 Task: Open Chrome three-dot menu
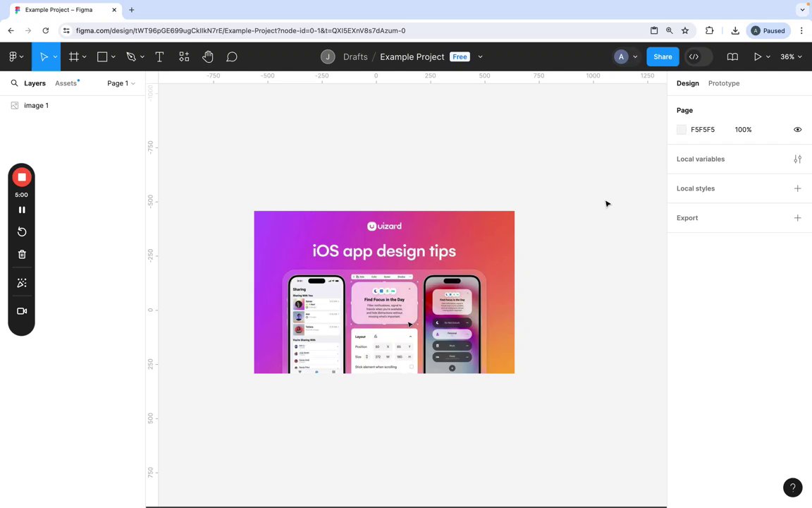[x=801, y=30]
